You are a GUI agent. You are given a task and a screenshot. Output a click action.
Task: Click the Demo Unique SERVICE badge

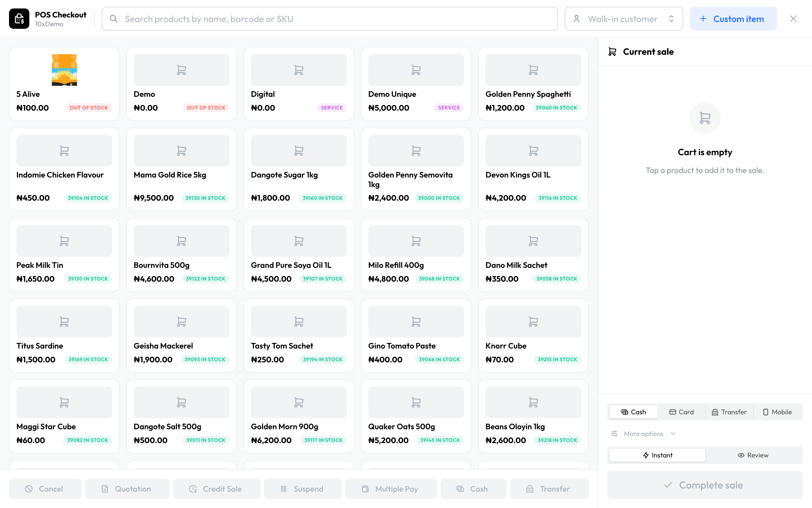point(449,108)
